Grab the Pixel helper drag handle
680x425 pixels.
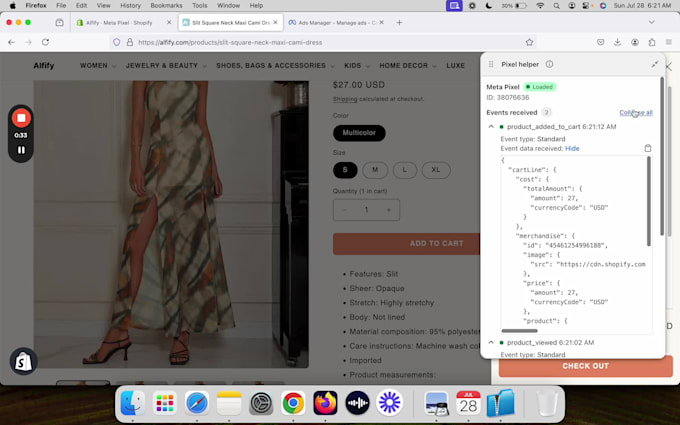click(x=491, y=64)
